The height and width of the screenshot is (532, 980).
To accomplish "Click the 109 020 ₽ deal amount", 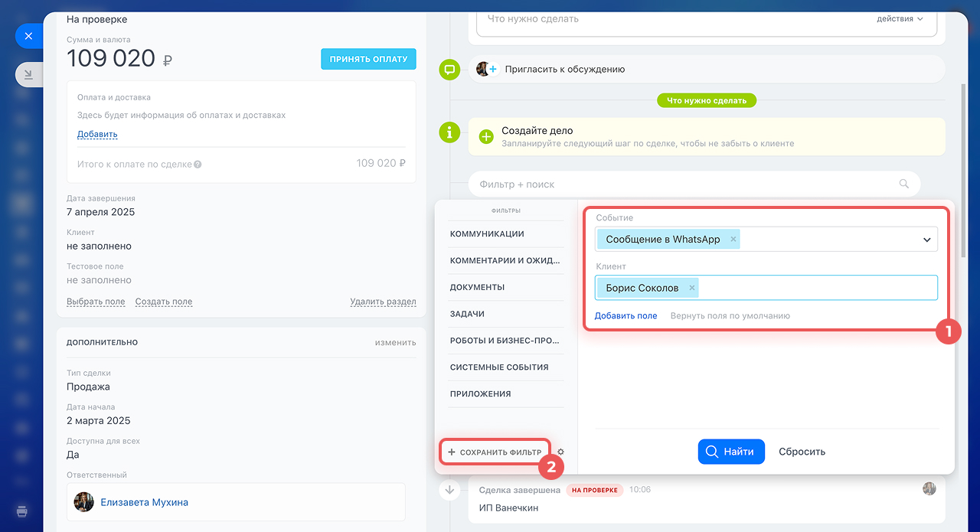I will pyautogui.click(x=119, y=58).
